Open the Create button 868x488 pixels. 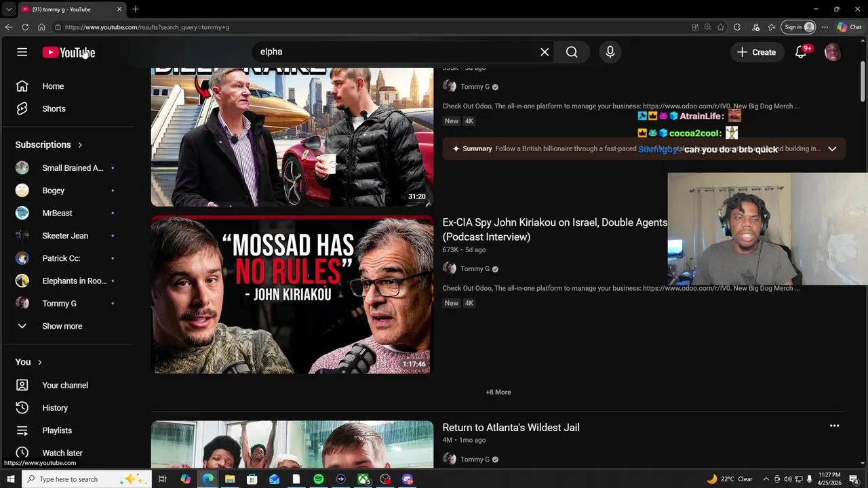pyautogui.click(x=756, y=52)
